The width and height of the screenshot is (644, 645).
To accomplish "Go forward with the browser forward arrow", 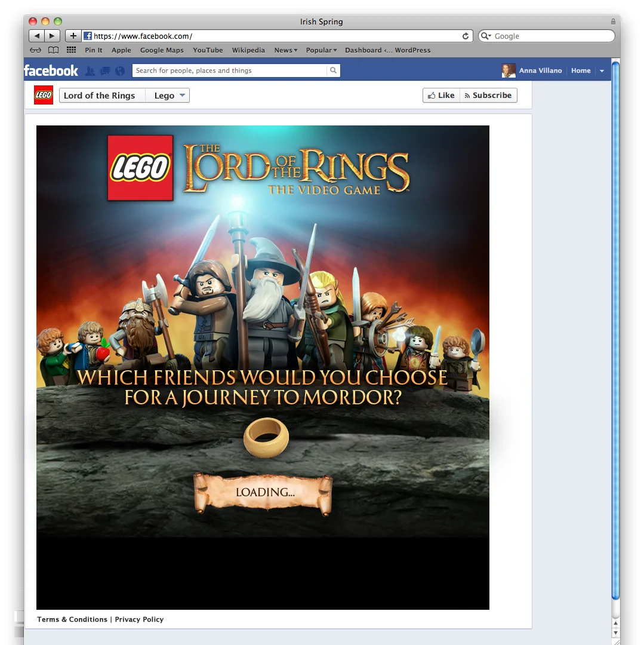I will coord(52,36).
